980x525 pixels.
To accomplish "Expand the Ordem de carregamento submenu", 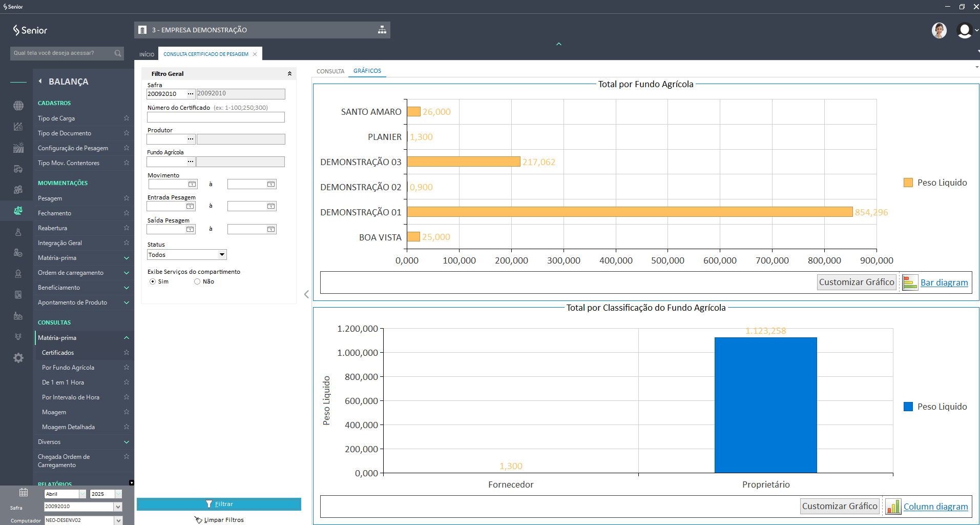I will (127, 273).
